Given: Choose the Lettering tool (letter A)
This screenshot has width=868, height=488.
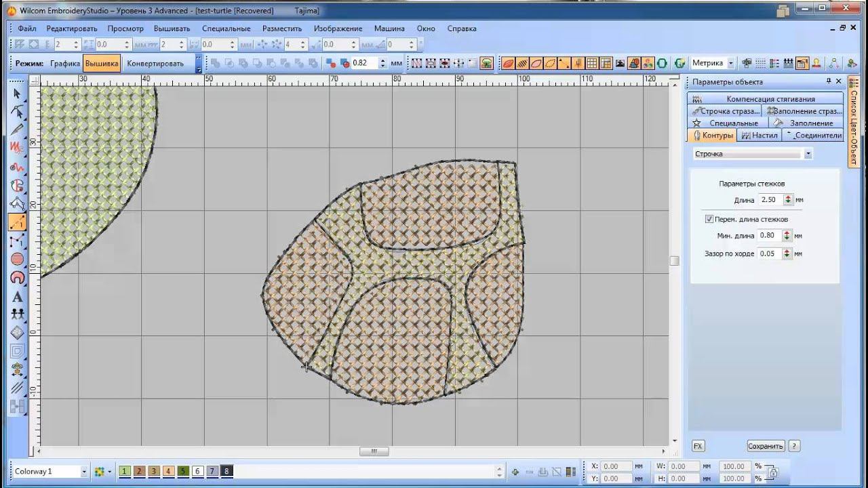Looking at the screenshot, I should tap(17, 296).
